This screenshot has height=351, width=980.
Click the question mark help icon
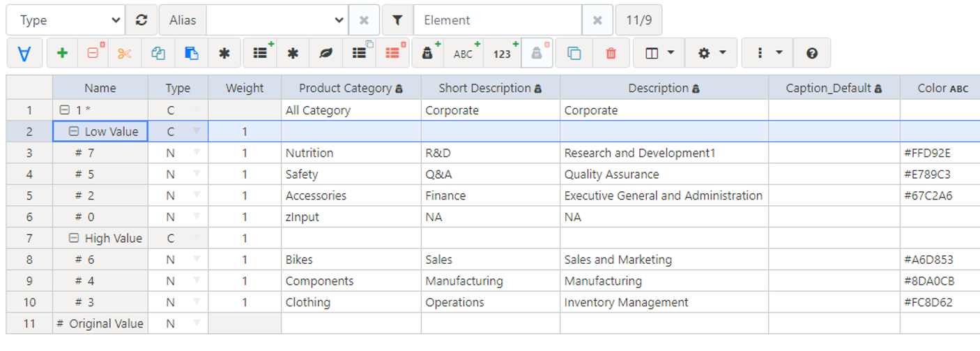point(811,53)
